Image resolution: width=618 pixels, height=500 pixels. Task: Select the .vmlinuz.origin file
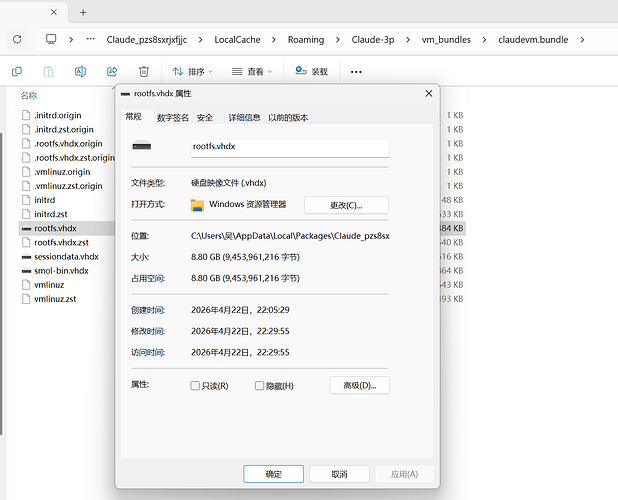[x=62, y=172]
